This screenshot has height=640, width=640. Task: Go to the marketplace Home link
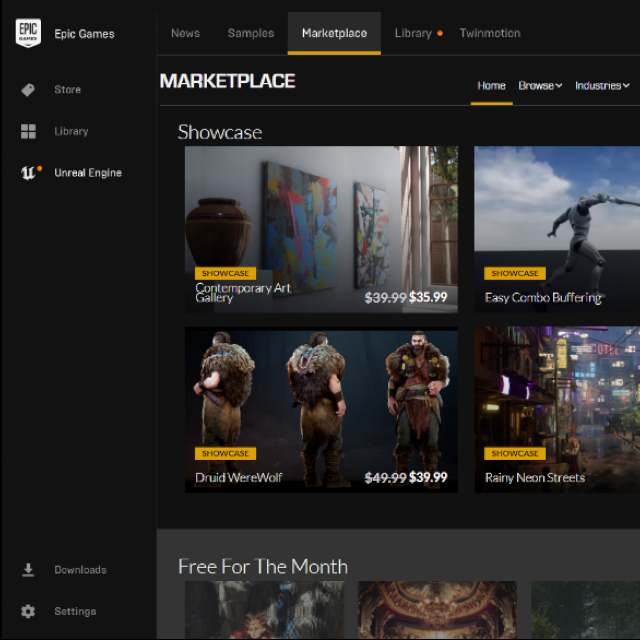click(491, 86)
